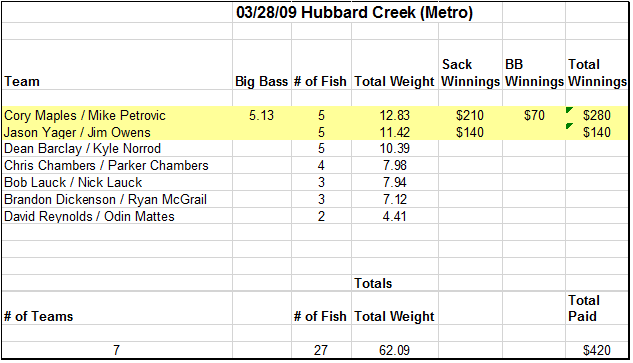Click the 10.39 total weight cell
633x363 pixels.
point(394,149)
